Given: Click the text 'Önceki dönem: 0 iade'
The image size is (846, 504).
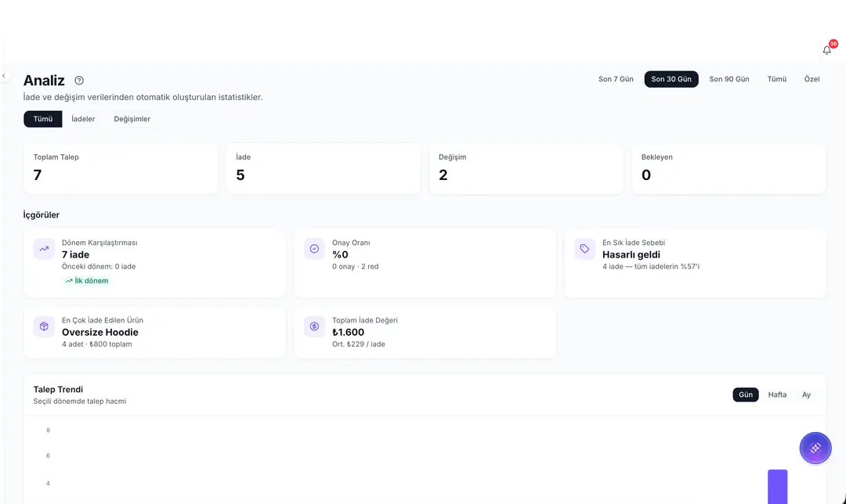Looking at the screenshot, I should [x=99, y=267].
